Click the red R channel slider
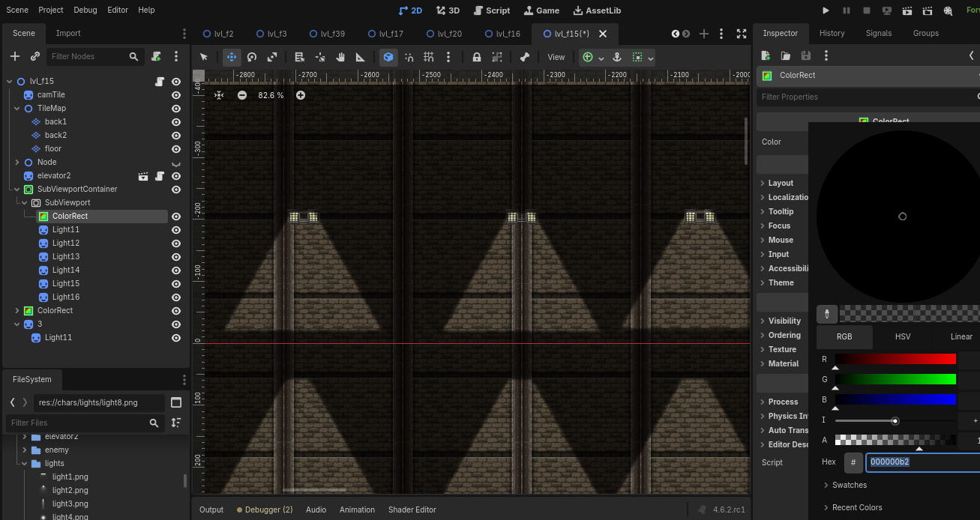Screen dimensions: 980x520 895,360
